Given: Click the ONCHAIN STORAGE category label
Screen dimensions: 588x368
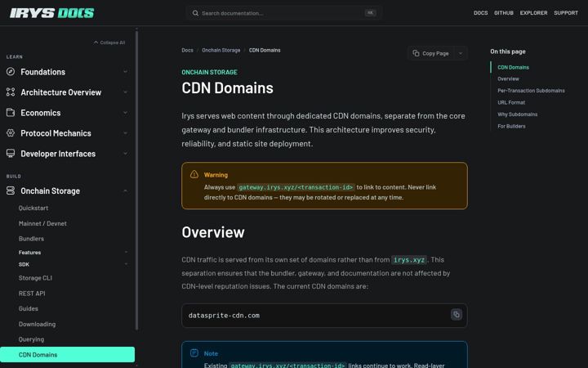Looking at the screenshot, I should click(x=209, y=72).
